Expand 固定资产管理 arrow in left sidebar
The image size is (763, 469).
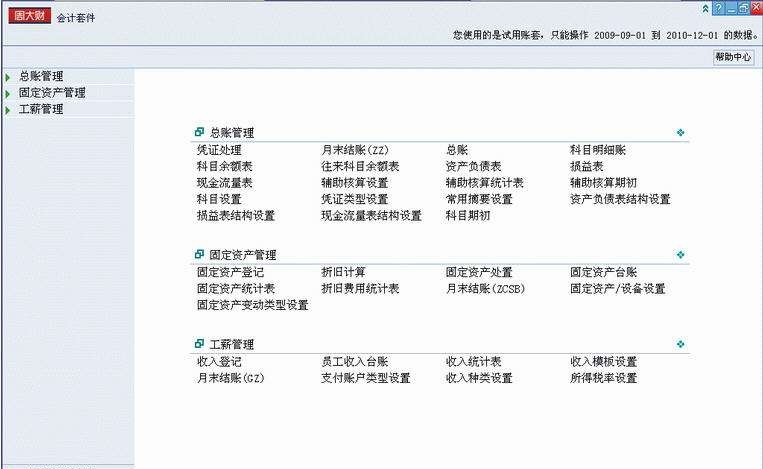(x=8, y=93)
